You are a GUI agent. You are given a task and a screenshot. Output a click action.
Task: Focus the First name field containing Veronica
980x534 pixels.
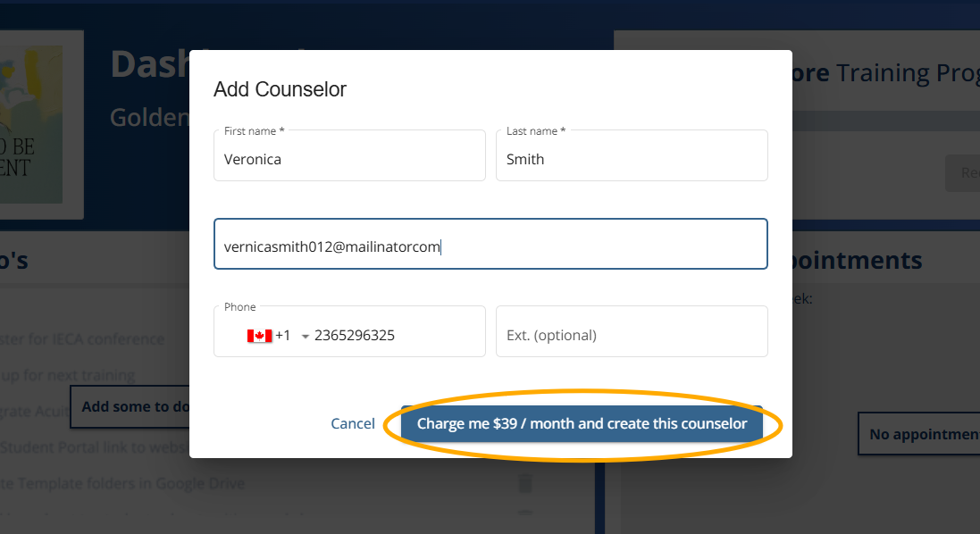coord(349,160)
